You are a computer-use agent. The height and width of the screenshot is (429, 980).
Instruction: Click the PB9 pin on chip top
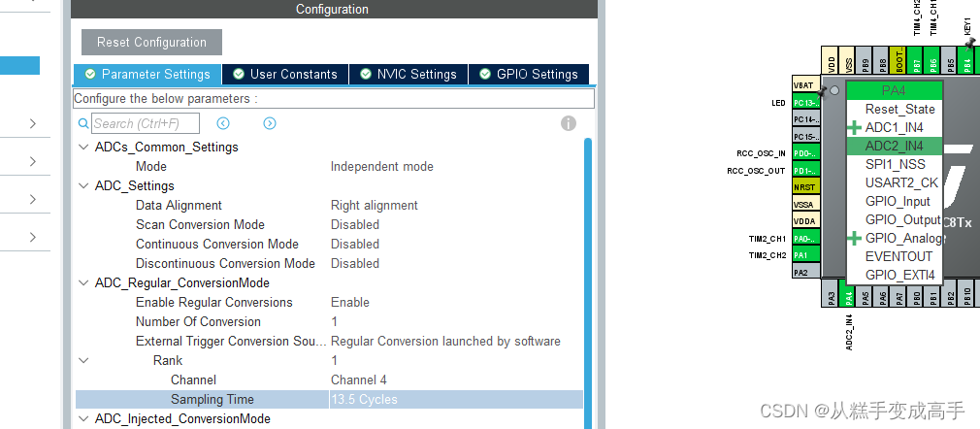(865, 60)
